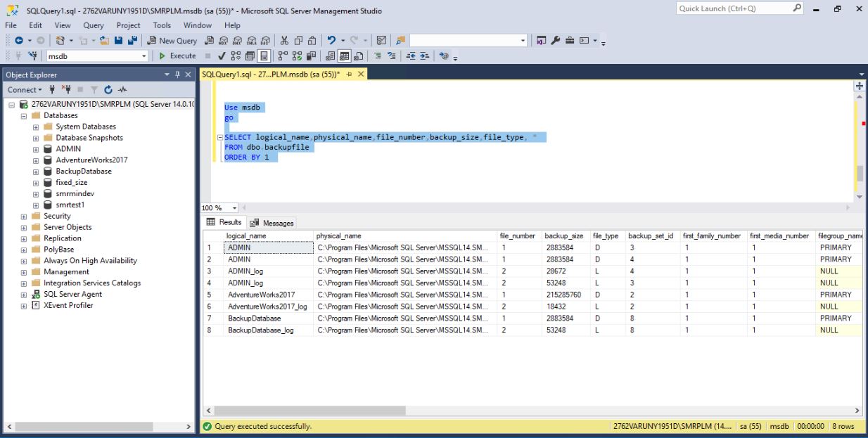868x438 pixels.
Task: Click the MDX query toolbar icon
Action: click(223, 41)
